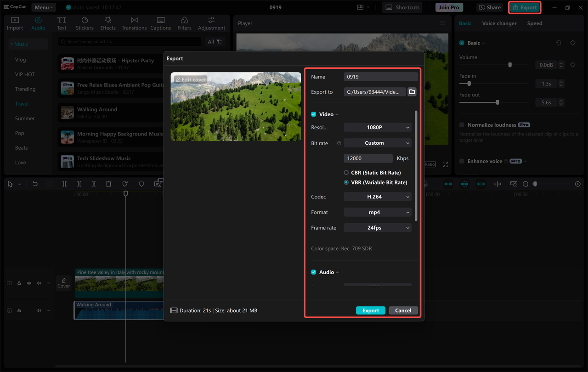Open the layout switcher in title bar
Viewport: 588px width, 372px height.
(x=363, y=7)
